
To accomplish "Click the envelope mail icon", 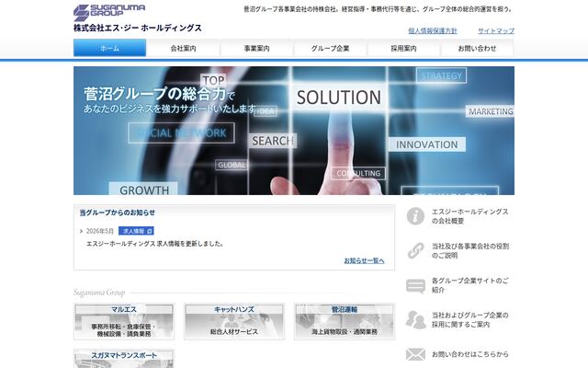I will (x=415, y=354).
